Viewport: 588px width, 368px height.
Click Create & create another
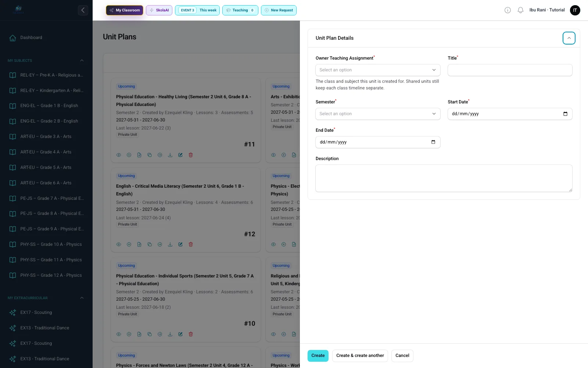pos(360,355)
